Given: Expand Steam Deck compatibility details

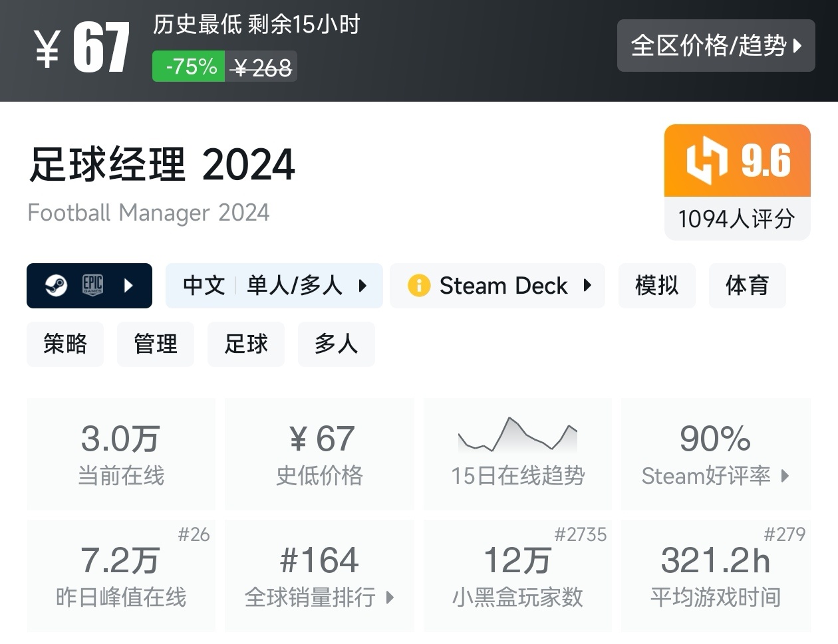Looking at the screenshot, I should point(587,286).
